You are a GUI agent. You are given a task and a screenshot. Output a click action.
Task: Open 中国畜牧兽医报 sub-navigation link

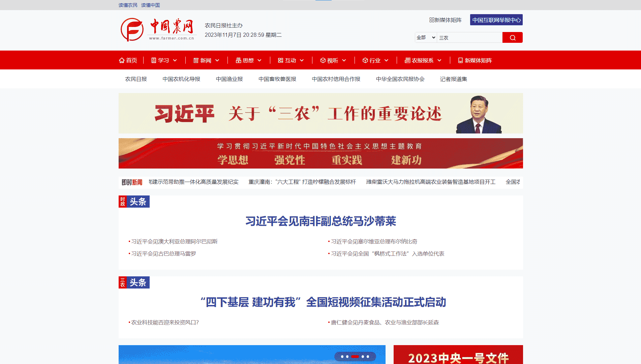[277, 79]
